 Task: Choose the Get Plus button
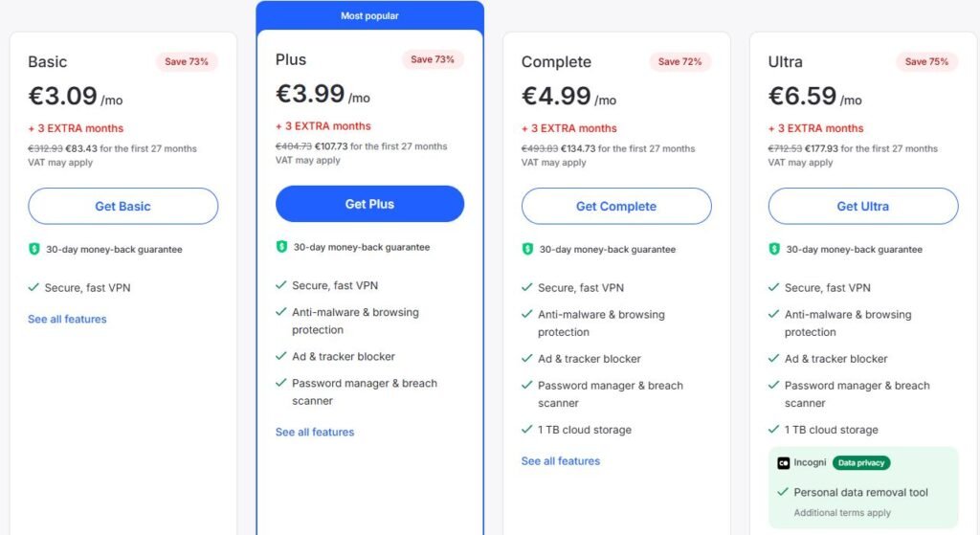[370, 204]
